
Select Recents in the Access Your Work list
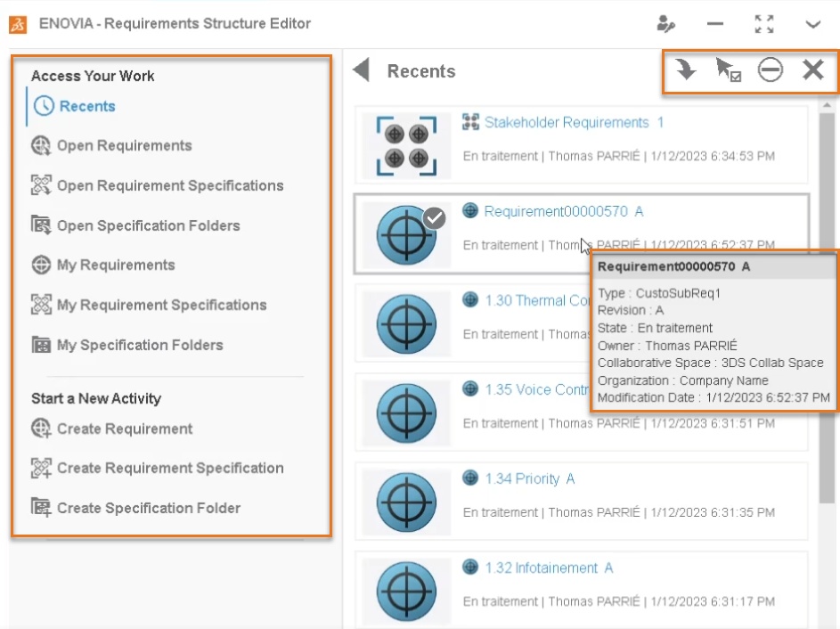87,106
